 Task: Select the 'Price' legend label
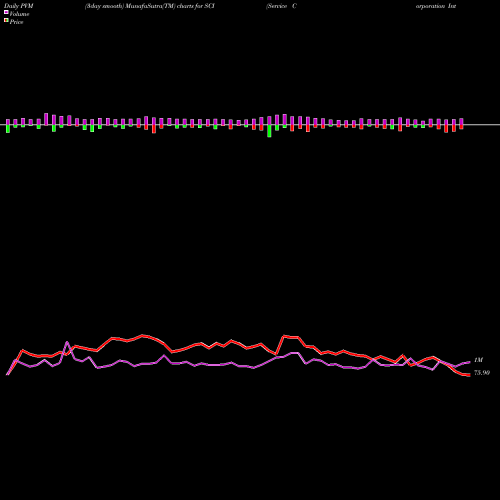[x=16, y=22]
